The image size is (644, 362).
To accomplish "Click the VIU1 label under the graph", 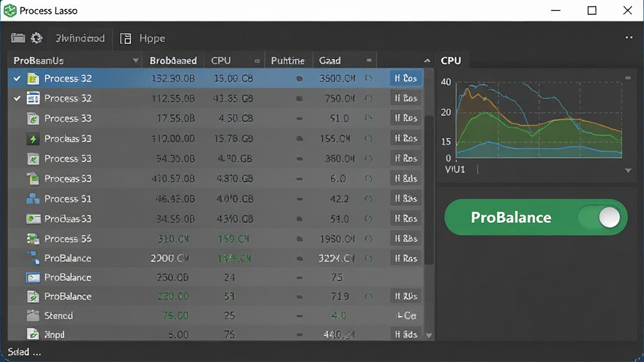I will [x=455, y=170].
